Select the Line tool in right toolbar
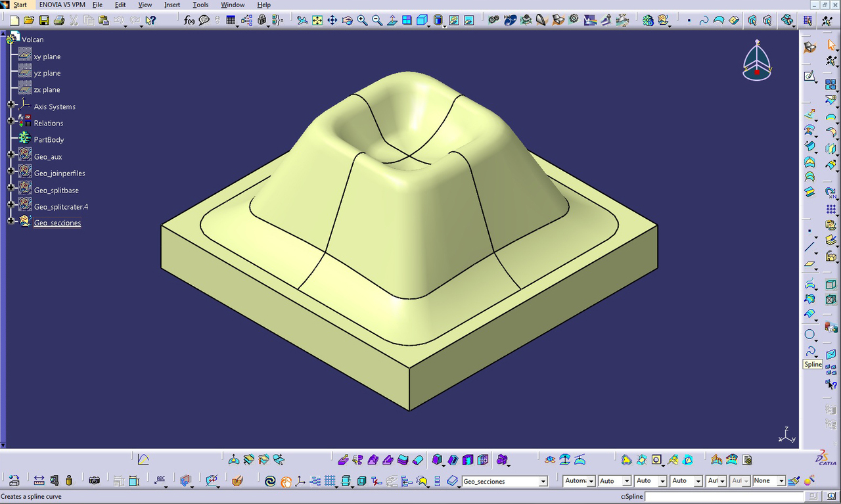This screenshot has width=841, height=504. pyautogui.click(x=810, y=247)
